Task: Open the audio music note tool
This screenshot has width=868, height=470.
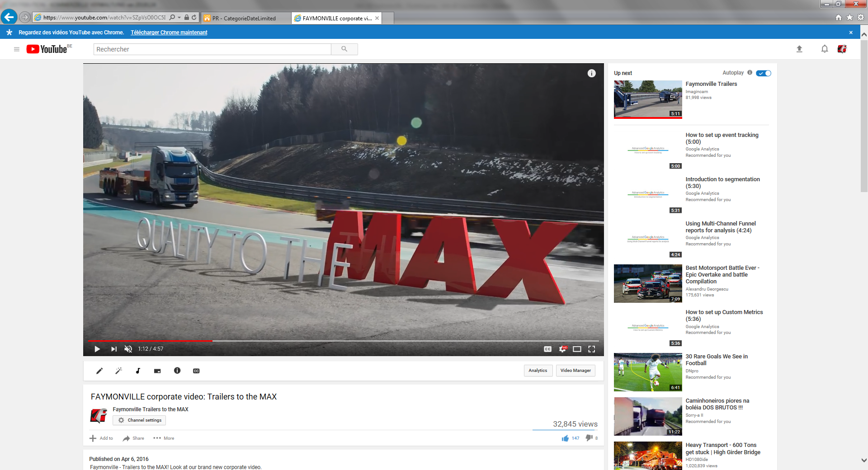Action: (138, 371)
